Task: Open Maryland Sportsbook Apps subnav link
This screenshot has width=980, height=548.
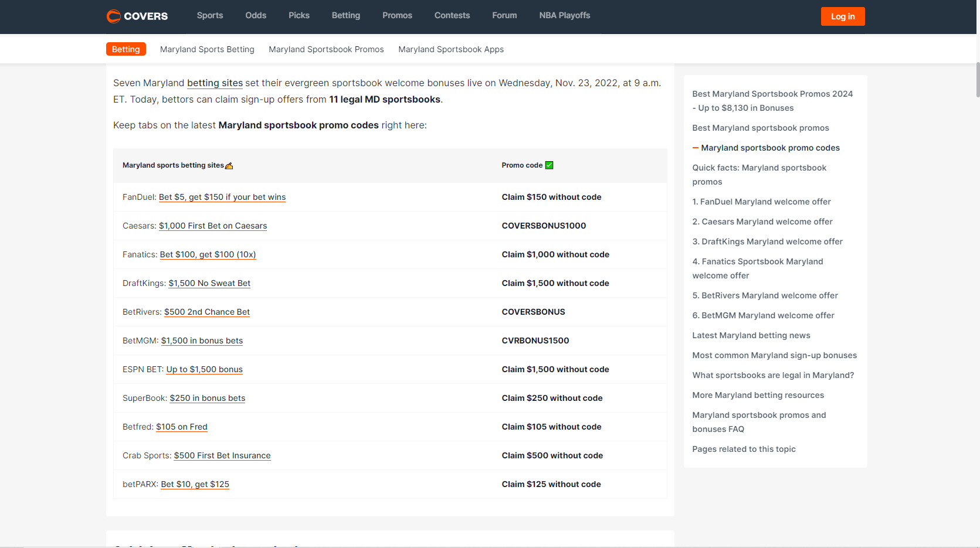Action: click(451, 49)
